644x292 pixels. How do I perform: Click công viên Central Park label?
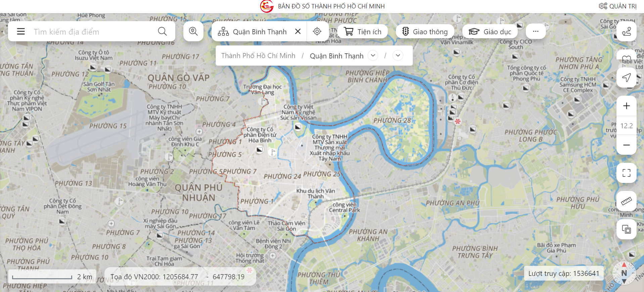pyautogui.click(x=344, y=207)
